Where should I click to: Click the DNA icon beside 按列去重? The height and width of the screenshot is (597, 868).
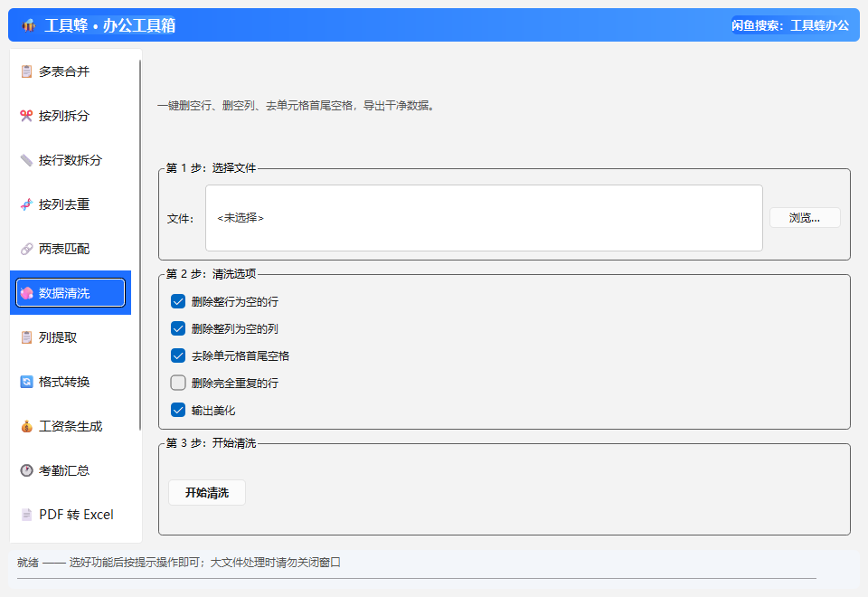tap(26, 204)
